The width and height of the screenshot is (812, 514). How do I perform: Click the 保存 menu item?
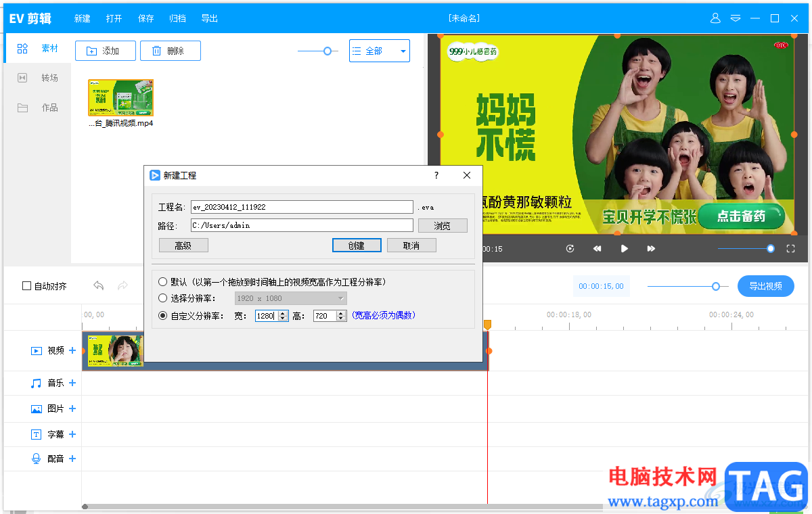[x=146, y=18]
